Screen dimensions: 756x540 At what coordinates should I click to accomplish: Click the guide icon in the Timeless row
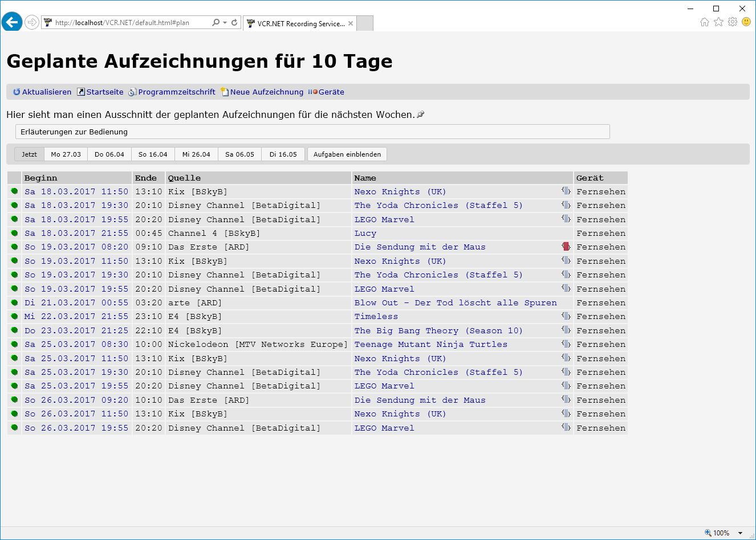pyautogui.click(x=566, y=316)
